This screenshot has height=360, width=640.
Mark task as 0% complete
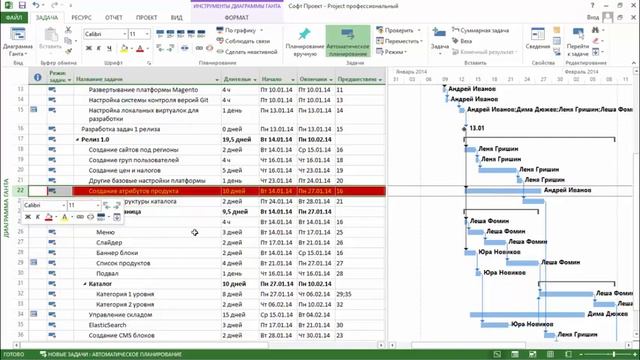point(160,34)
